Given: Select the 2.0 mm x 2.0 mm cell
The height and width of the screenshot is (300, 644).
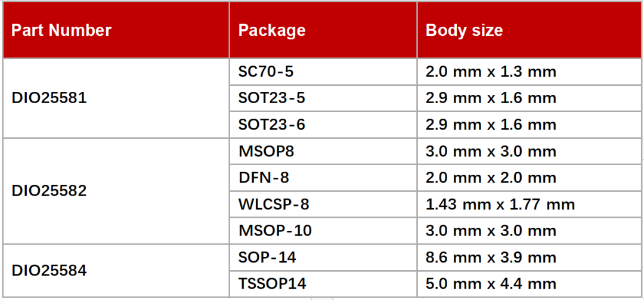Looking at the screenshot, I should tap(491, 178).
